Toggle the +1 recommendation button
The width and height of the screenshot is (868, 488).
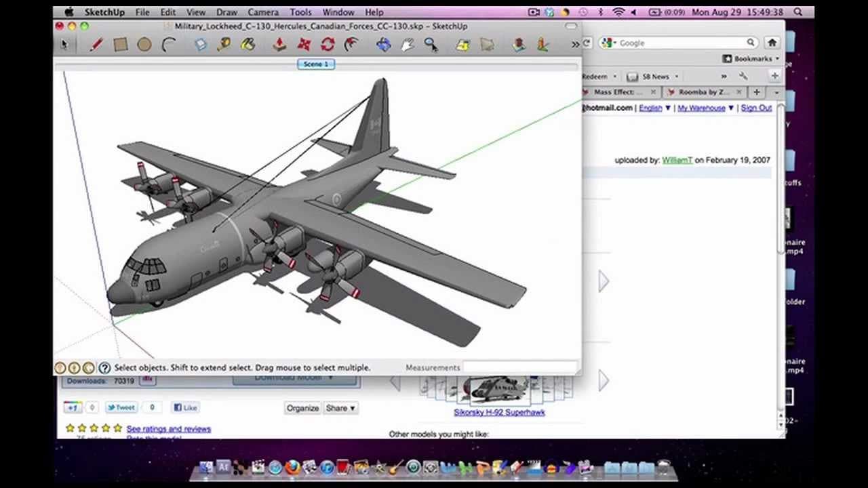[x=73, y=407]
